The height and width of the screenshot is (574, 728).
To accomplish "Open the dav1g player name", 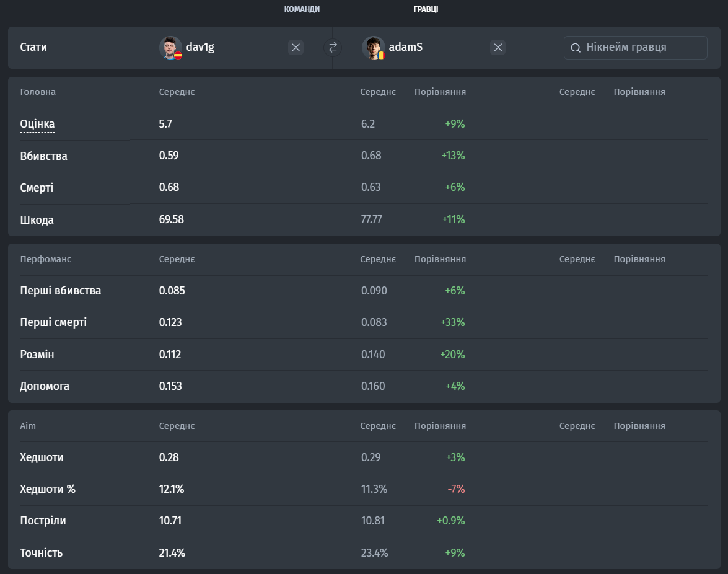I will 200,47.
